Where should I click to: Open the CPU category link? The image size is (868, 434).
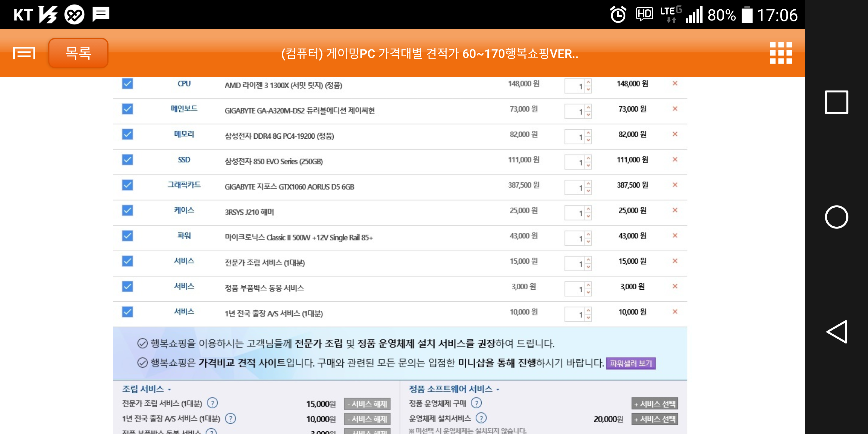[184, 83]
